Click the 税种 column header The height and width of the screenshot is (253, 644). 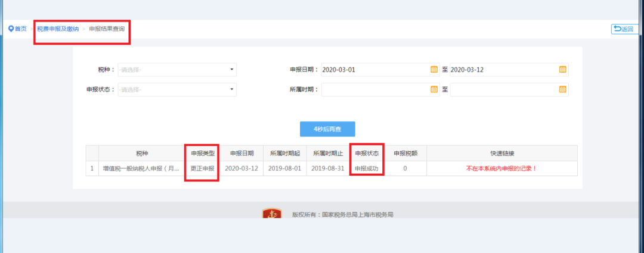click(142, 154)
